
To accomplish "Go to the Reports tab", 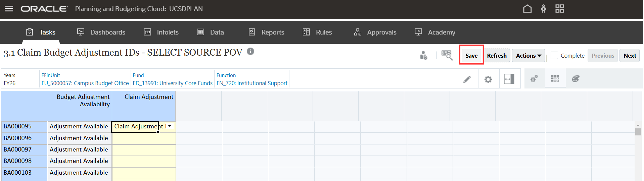I will coord(266,32).
